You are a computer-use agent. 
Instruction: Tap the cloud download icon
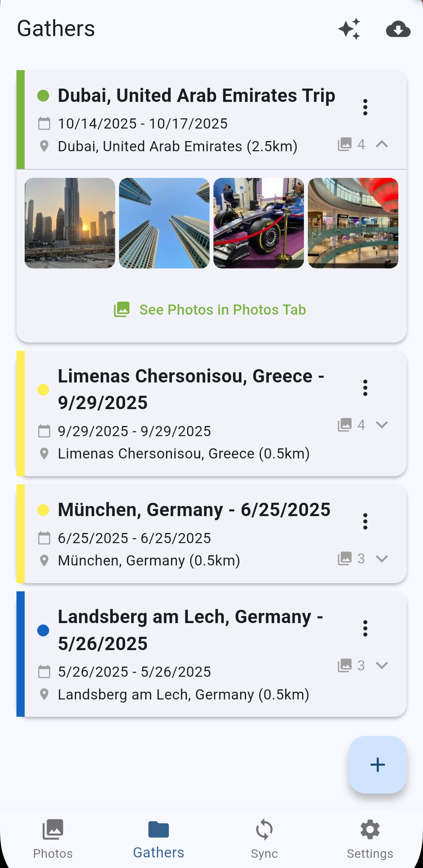click(x=398, y=29)
